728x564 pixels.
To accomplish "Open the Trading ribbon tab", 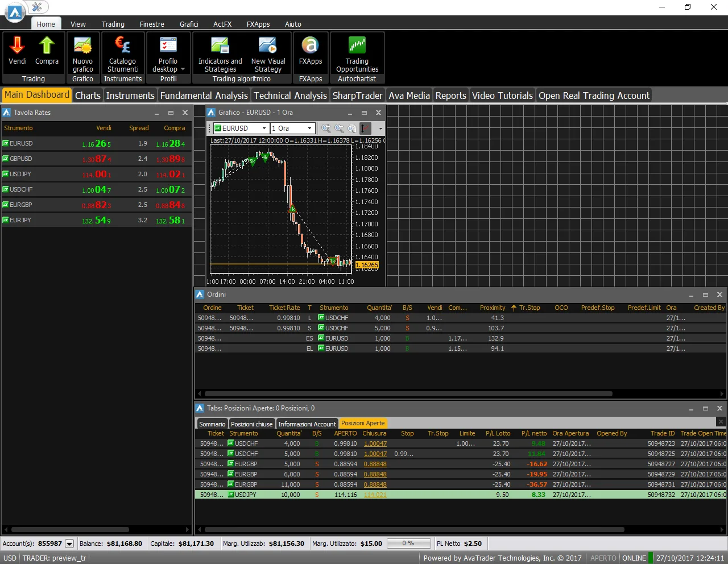I will coord(113,24).
